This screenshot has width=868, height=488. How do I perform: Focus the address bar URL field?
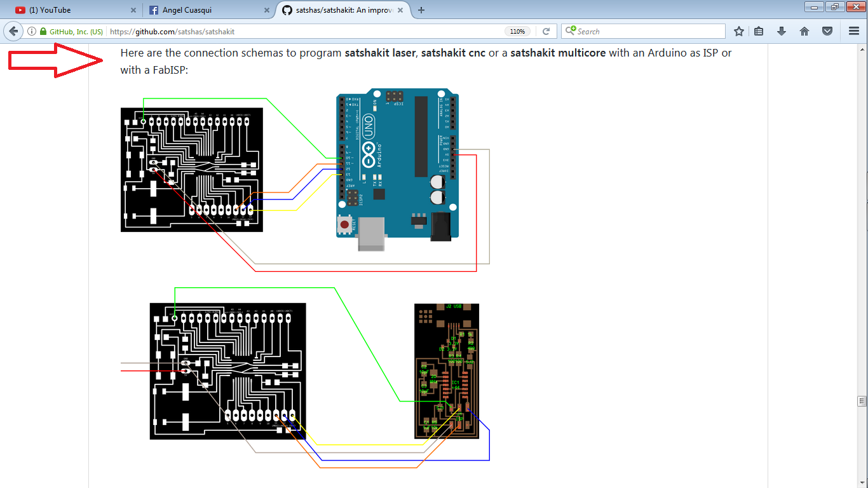305,31
